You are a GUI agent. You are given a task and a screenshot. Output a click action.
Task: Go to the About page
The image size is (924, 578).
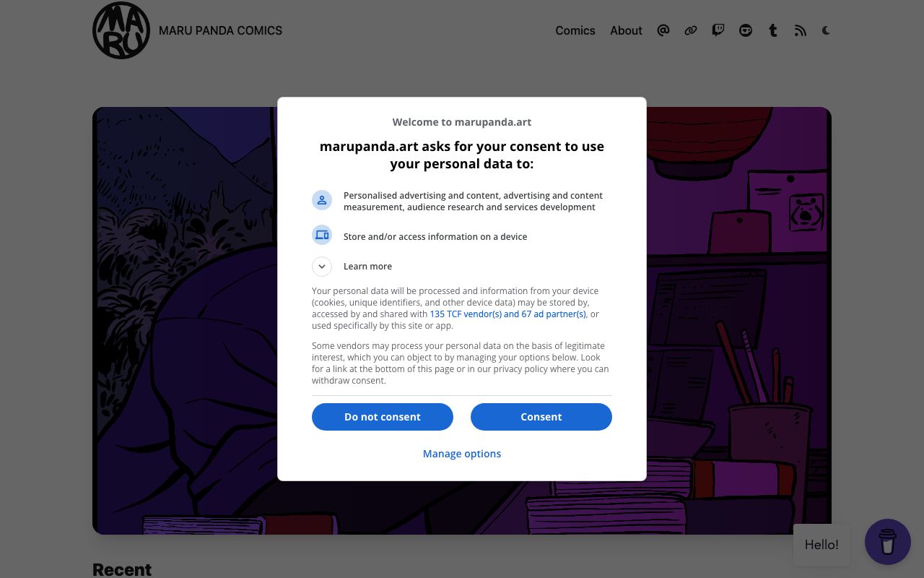coord(626,30)
